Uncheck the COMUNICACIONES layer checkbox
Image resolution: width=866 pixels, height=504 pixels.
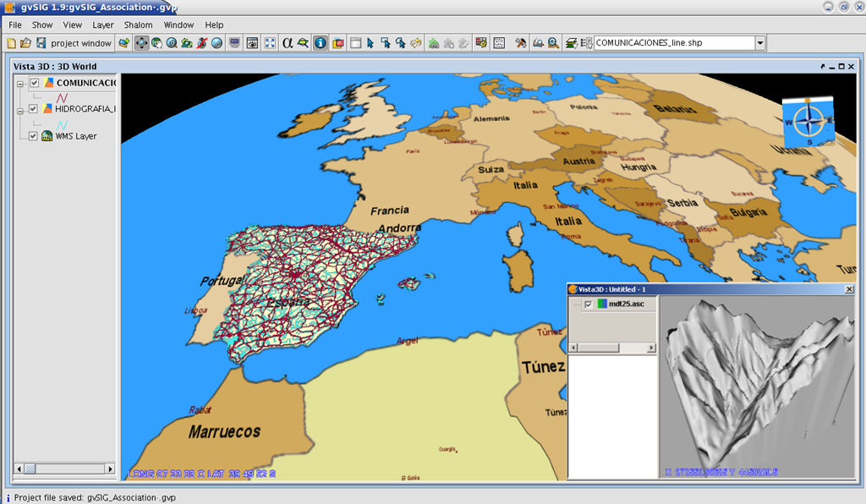[34, 83]
